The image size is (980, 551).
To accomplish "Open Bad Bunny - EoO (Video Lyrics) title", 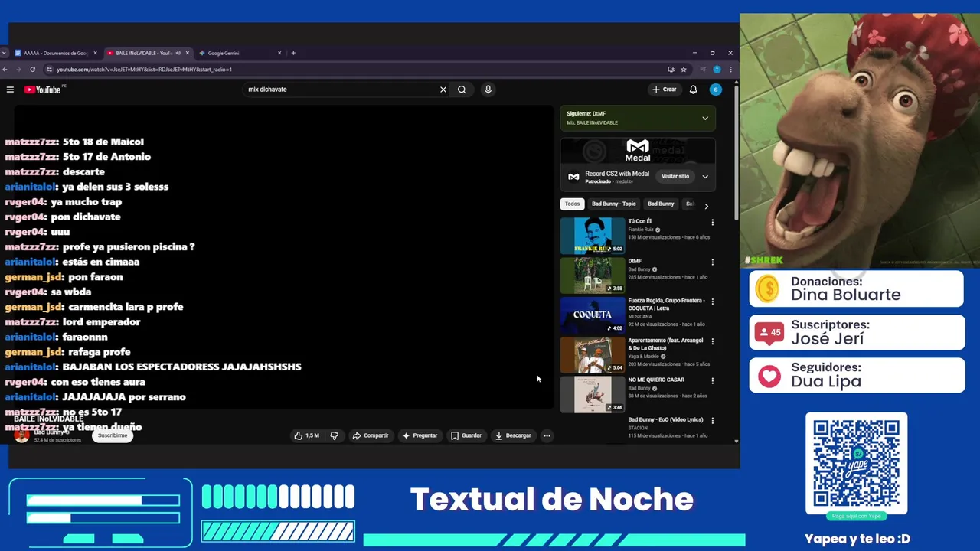I will 665,419.
